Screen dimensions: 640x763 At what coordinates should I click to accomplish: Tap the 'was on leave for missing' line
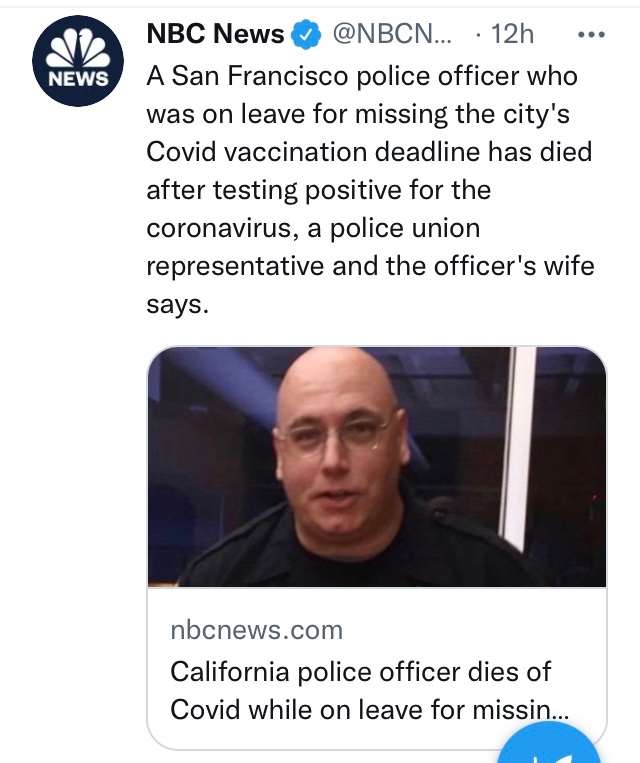pos(359,114)
